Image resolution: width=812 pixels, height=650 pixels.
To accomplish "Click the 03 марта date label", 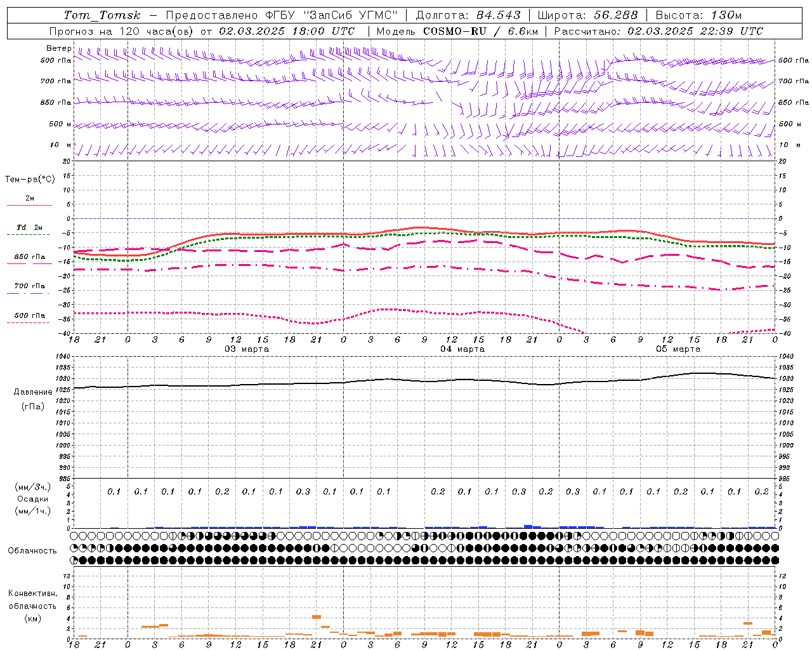I will point(247,349).
